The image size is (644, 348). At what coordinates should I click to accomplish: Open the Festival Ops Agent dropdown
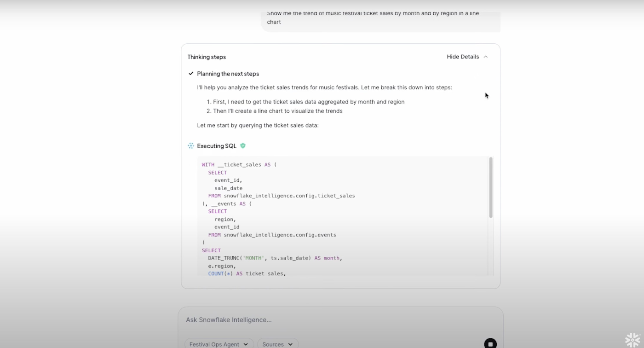(218, 344)
